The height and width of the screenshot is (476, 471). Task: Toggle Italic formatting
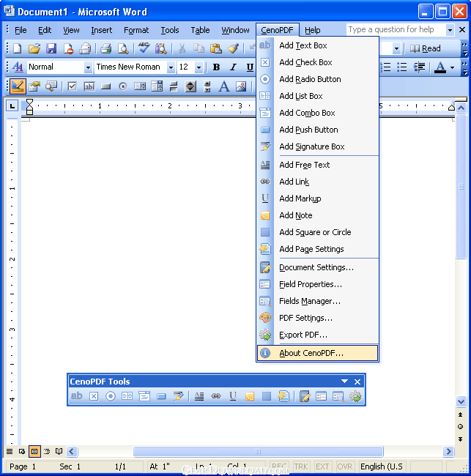233,67
